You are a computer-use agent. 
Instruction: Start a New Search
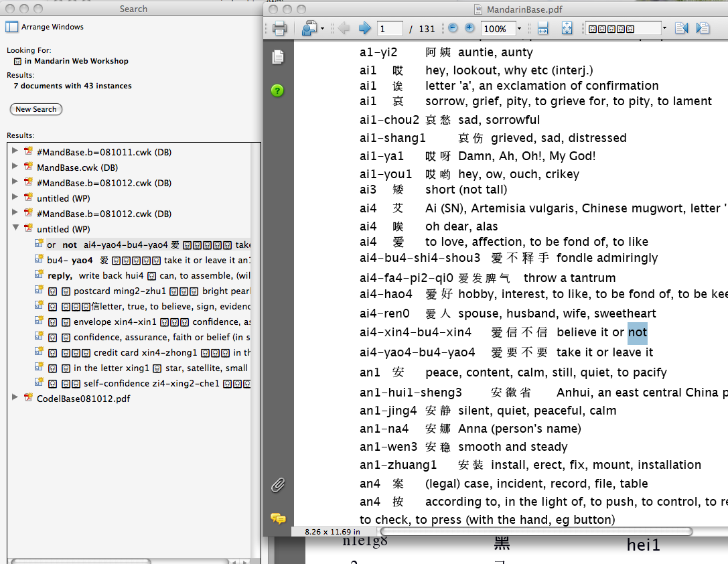35,109
